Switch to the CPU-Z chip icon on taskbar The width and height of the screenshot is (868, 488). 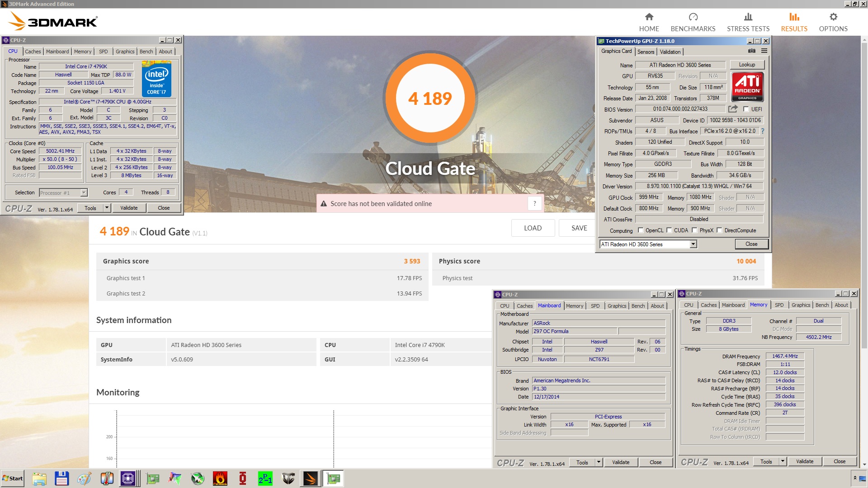tap(128, 478)
